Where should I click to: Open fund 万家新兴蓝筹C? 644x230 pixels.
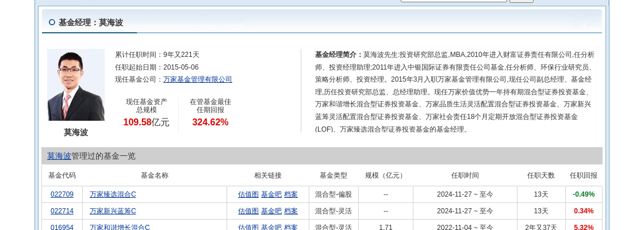coord(113,211)
